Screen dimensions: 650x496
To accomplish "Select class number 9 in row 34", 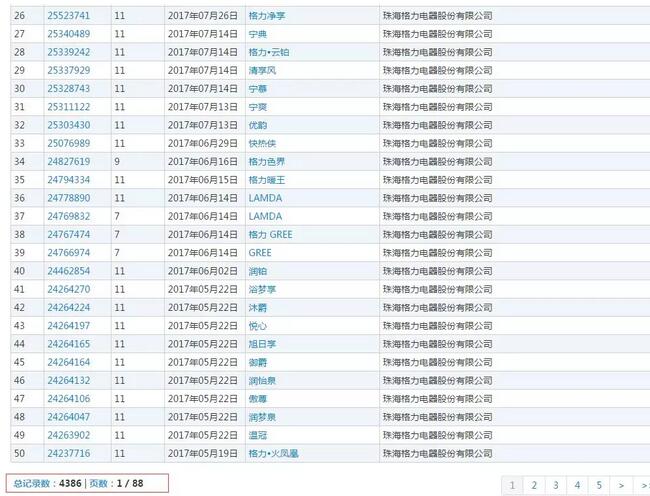I will click(x=117, y=162).
